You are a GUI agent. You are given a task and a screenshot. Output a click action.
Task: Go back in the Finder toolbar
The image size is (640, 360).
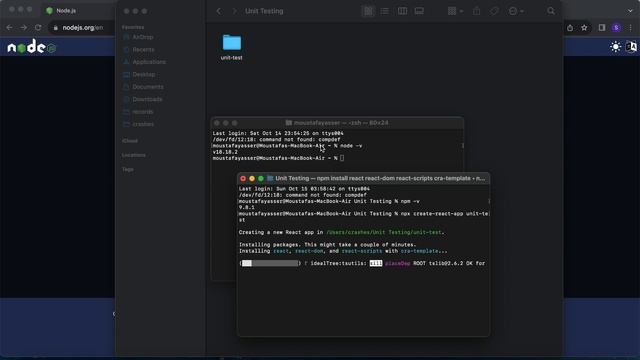pyautogui.click(x=219, y=11)
